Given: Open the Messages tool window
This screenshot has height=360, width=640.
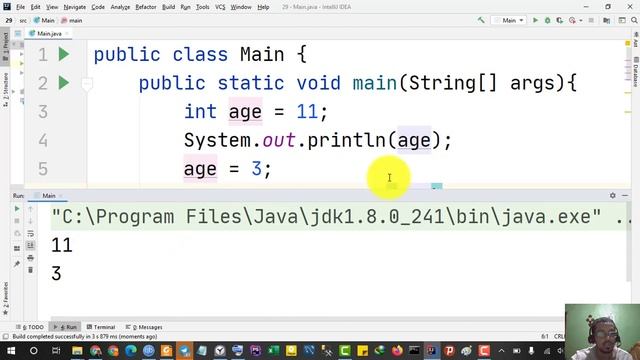Looking at the screenshot, I should pyautogui.click(x=144, y=327).
